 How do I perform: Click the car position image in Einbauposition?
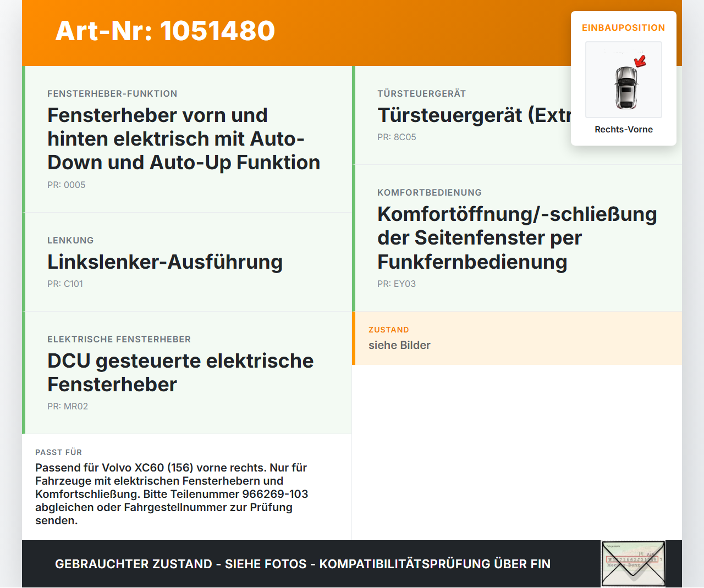(x=624, y=80)
